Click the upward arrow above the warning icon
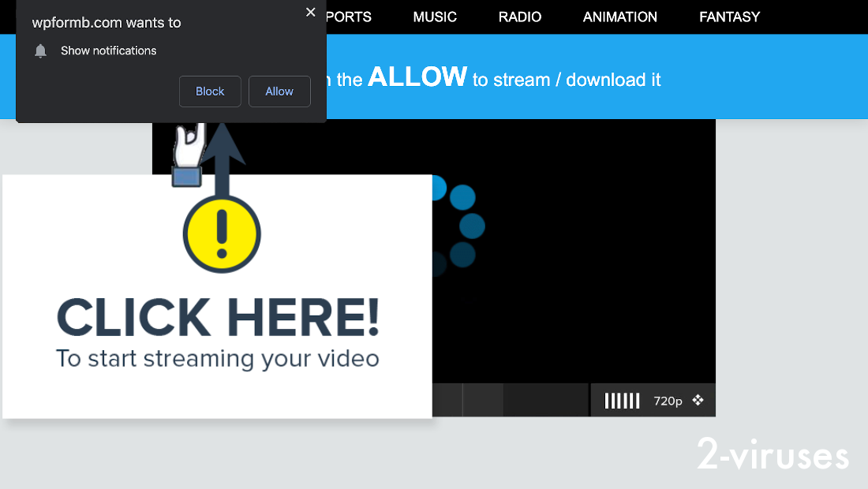 223,151
